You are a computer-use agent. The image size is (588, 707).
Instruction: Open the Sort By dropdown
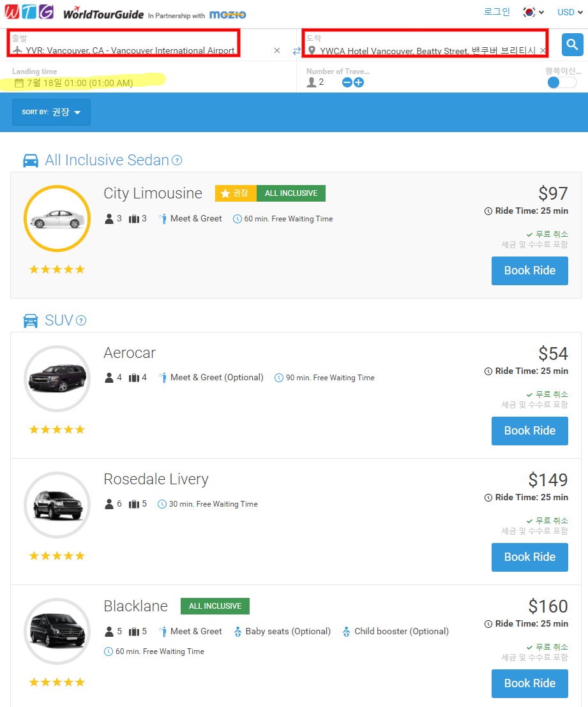coord(51,112)
